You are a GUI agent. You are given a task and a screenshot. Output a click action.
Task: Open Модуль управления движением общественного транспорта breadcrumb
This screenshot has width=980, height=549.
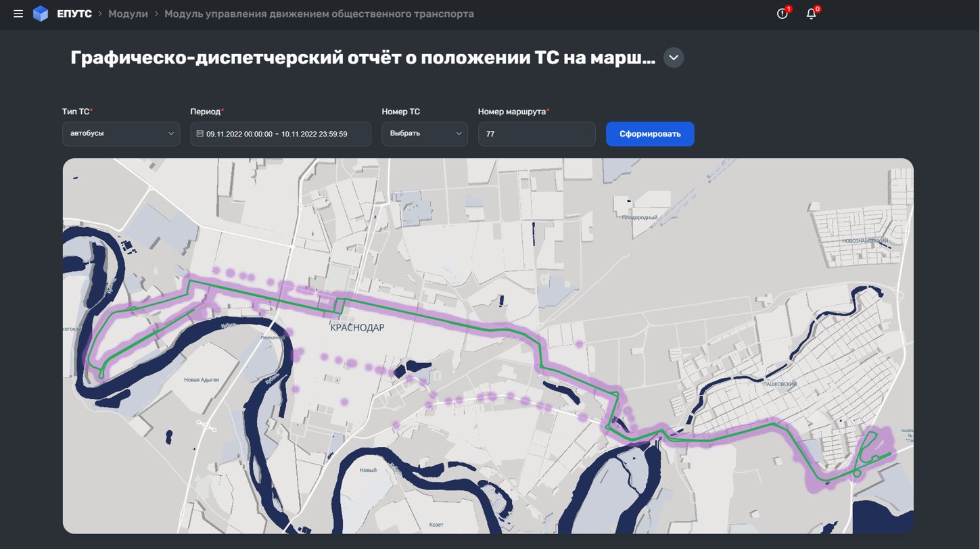pyautogui.click(x=319, y=14)
